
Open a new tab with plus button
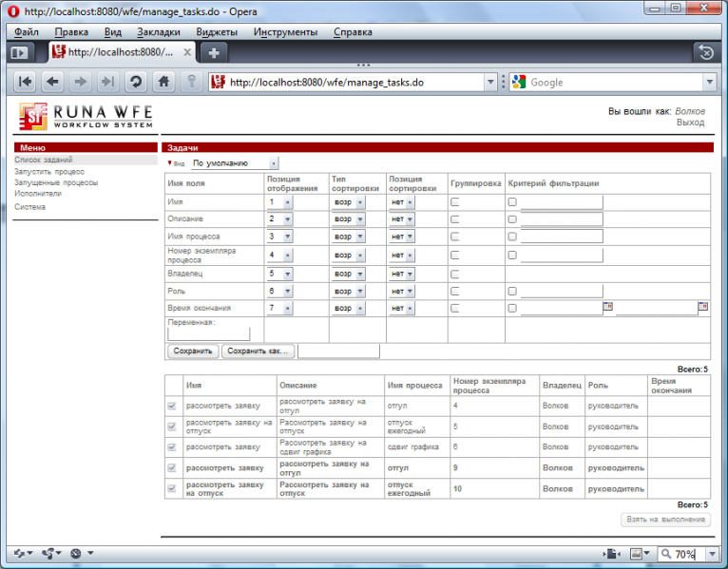(x=214, y=53)
